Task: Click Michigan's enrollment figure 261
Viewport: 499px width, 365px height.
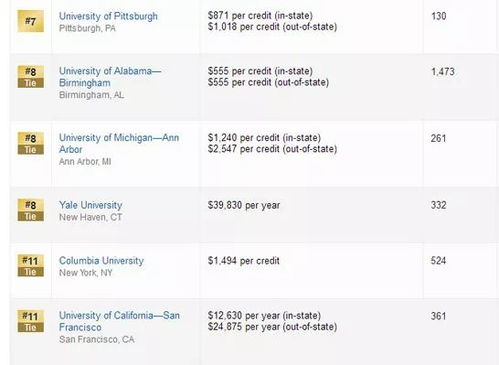Action: (x=438, y=138)
